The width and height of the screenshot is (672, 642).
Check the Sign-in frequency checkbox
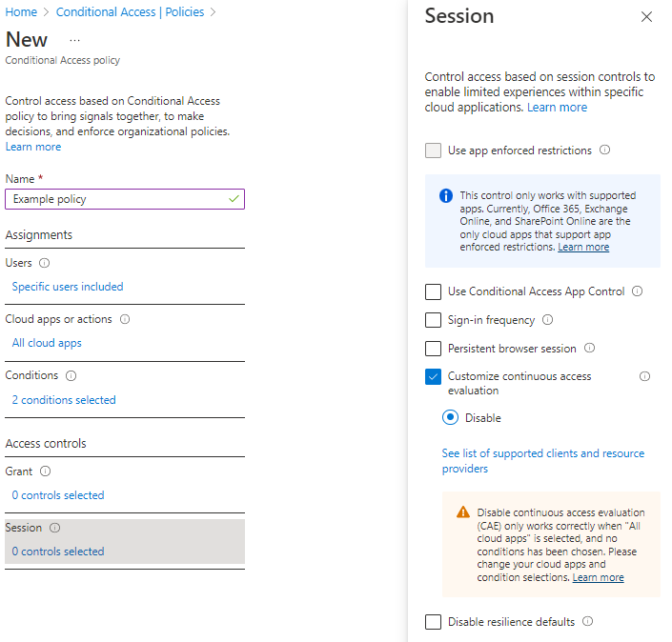pyautogui.click(x=433, y=320)
